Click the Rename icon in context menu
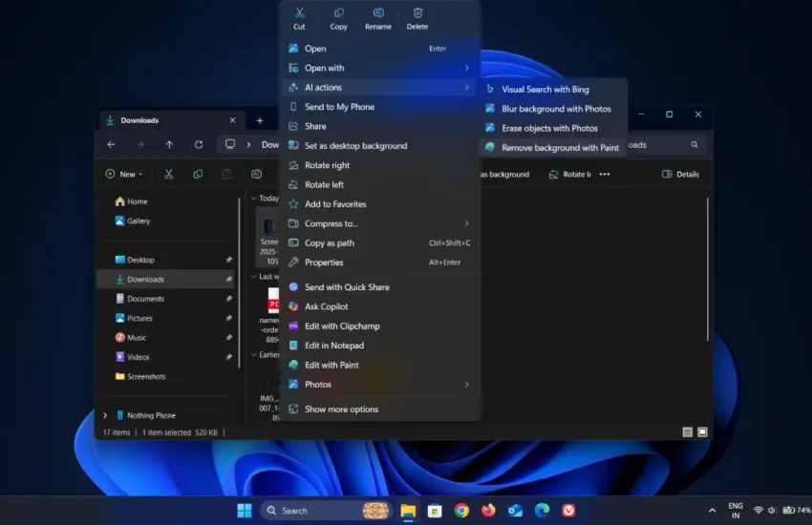Viewport: 812px width, 525px height. pyautogui.click(x=378, y=13)
